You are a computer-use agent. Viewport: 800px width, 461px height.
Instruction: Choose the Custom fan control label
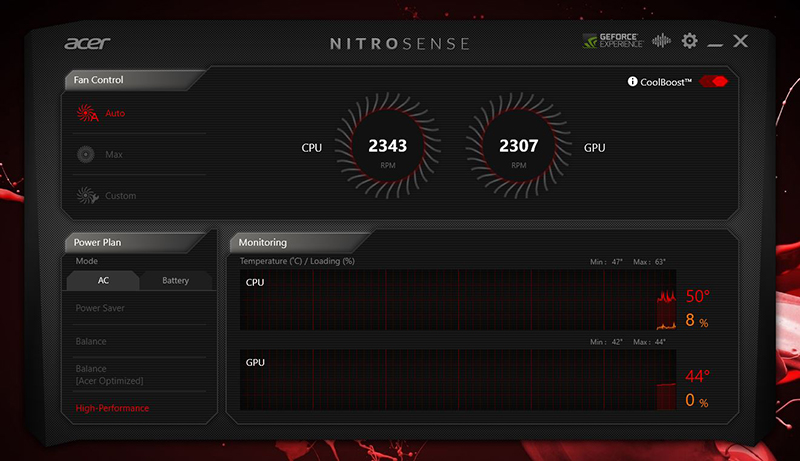coord(120,196)
